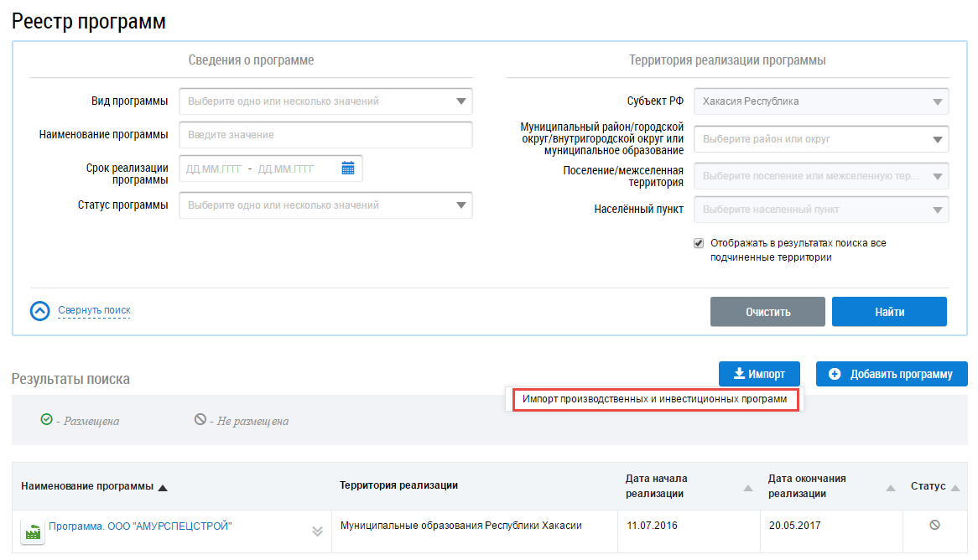
Task: Expand АМУРСПЕЦСТРОЙ row details chevron
Action: tap(317, 531)
